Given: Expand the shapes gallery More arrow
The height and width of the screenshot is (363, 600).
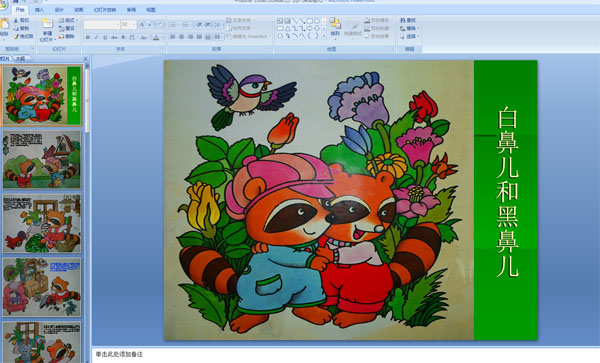Looking at the screenshot, I should click(324, 36).
